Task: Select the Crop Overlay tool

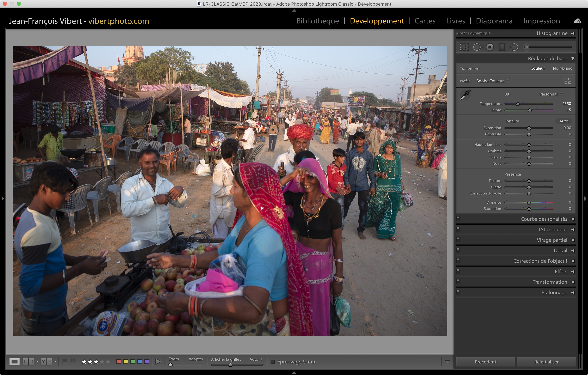Action: (x=464, y=47)
